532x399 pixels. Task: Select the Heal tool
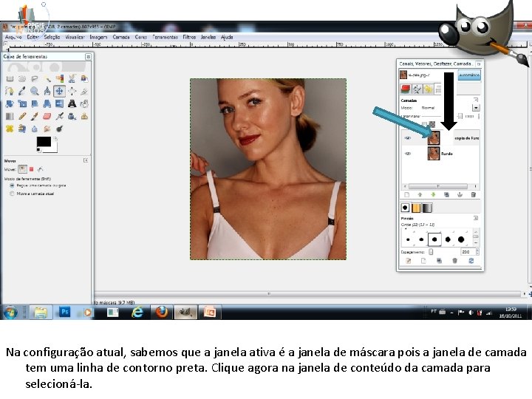tap(10, 129)
